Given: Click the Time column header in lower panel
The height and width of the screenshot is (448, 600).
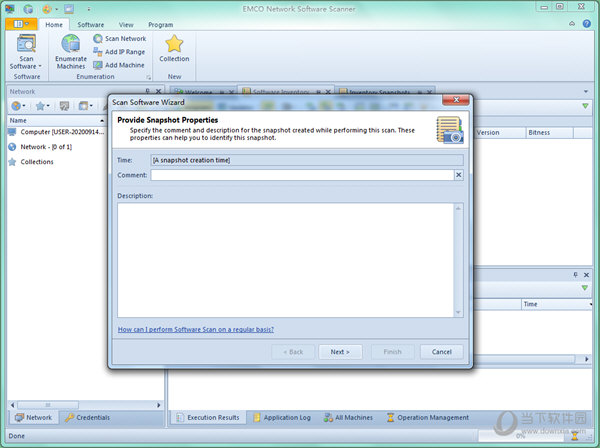Looking at the screenshot, I should point(557,304).
